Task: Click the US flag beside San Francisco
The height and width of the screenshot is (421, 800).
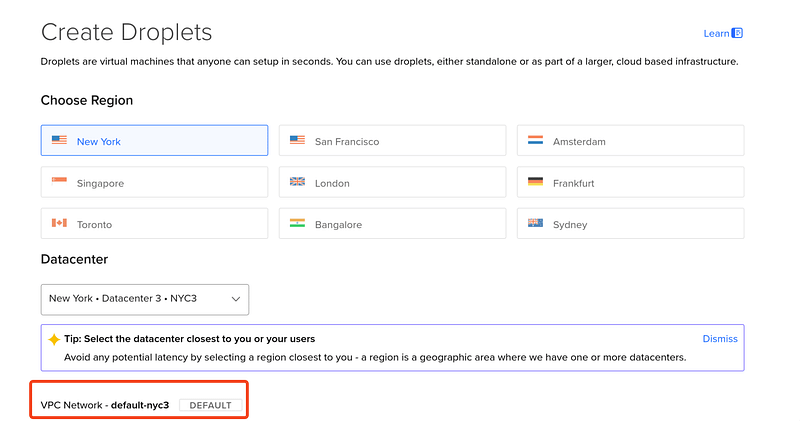Action: (x=297, y=141)
